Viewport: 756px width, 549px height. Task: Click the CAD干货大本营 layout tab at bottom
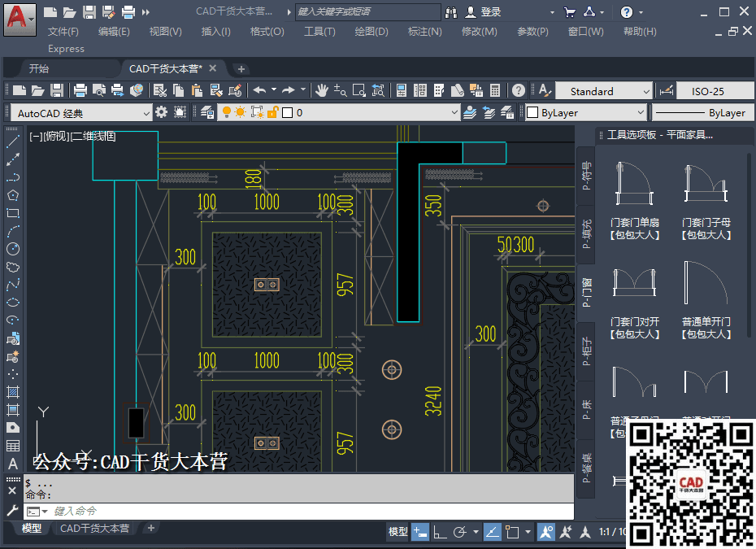coord(94,528)
